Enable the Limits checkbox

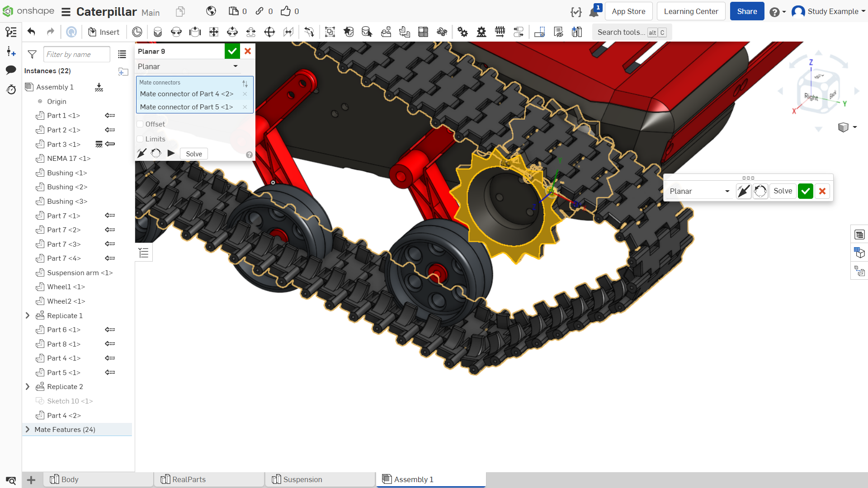pos(140,139)
